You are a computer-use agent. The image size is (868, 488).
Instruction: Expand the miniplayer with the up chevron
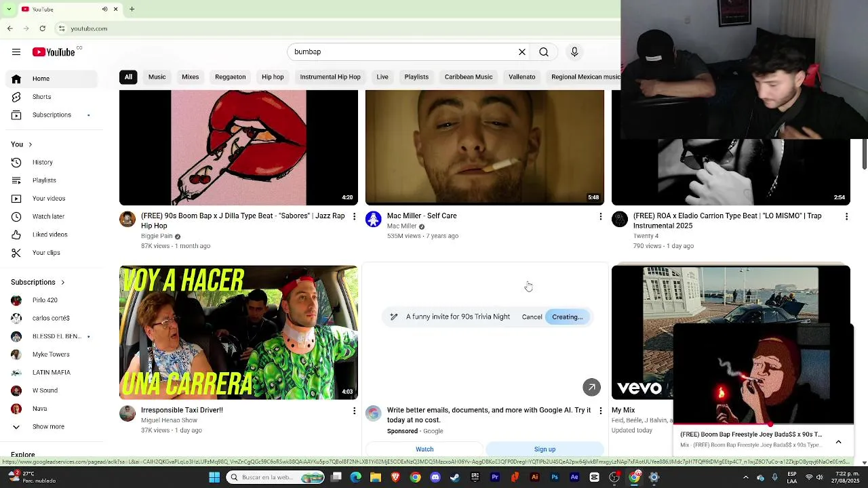point(838,442)
